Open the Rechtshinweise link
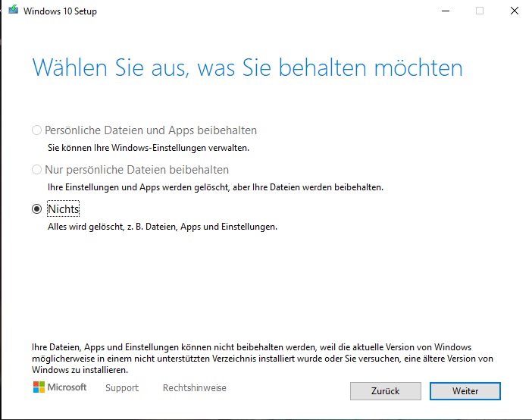 195,387
